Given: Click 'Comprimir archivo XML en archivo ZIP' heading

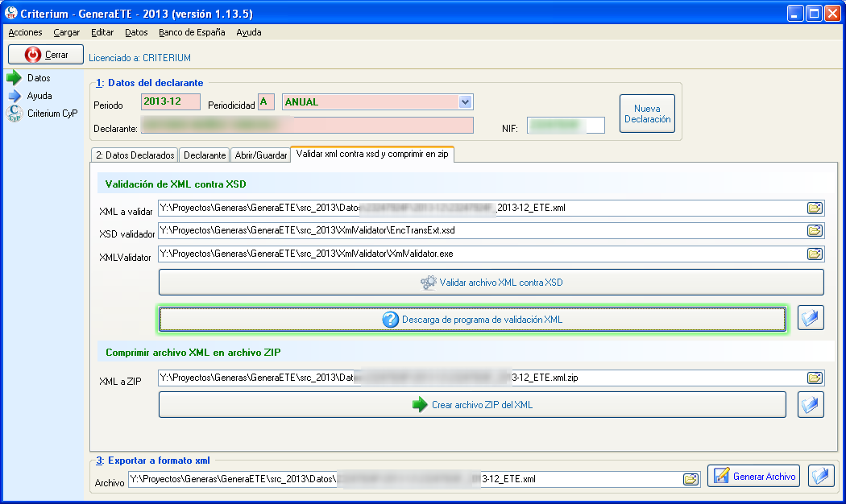Looking at the screenshot, I should 193,353.
